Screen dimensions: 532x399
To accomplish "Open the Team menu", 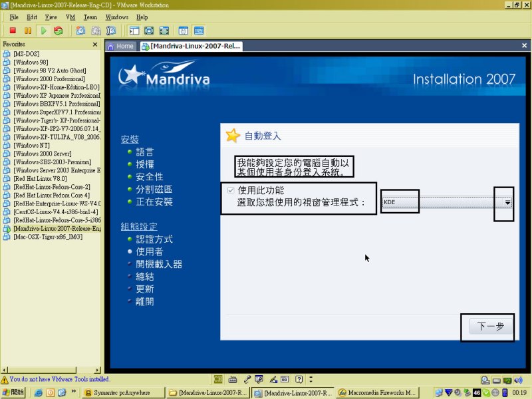I will point(90,17).
